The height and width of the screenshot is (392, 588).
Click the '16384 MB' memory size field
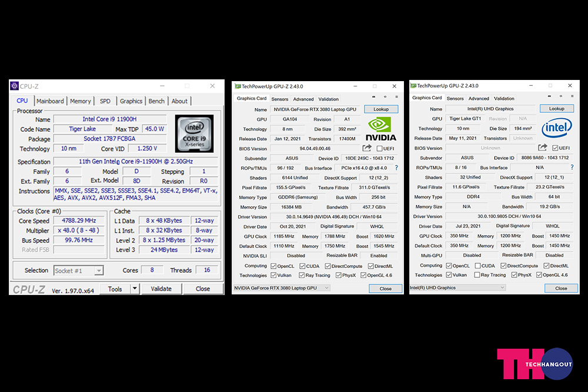(x=292, y=207)
